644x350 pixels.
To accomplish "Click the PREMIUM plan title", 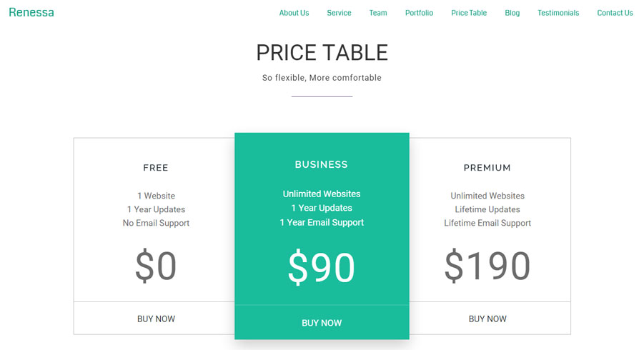I will tap(487, 168).
